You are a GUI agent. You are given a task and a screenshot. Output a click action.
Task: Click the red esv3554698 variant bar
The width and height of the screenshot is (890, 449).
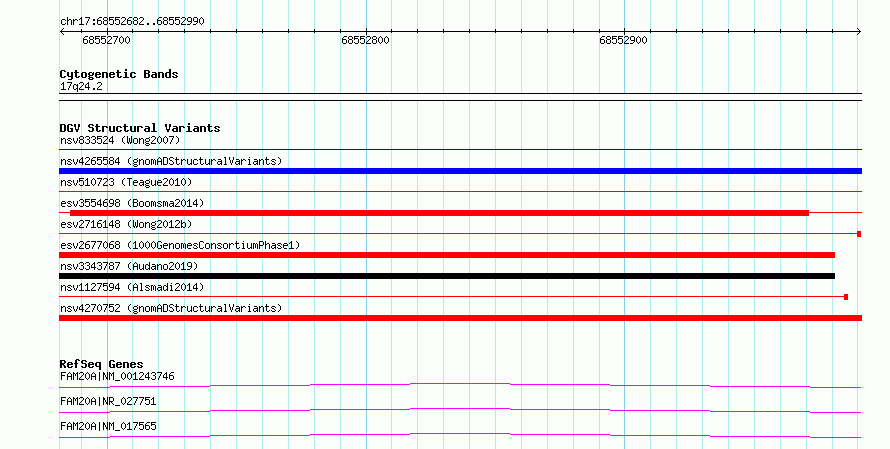439,213
